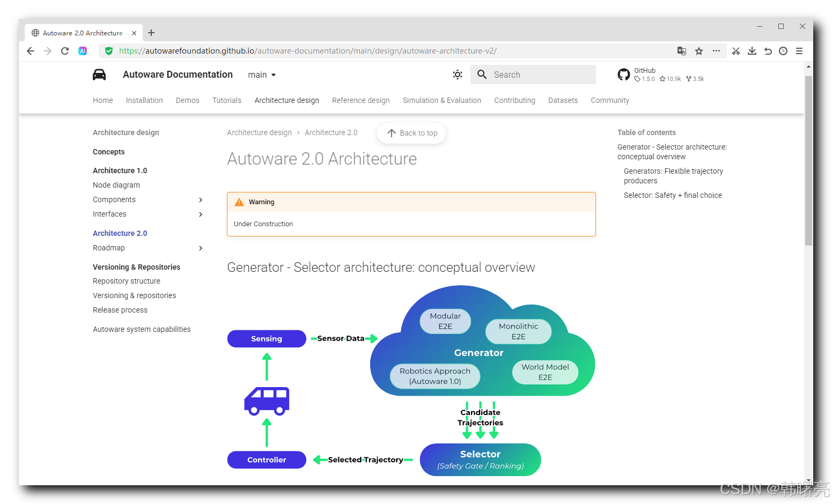
Task: Open the Community tab
Action: point(610,100)
